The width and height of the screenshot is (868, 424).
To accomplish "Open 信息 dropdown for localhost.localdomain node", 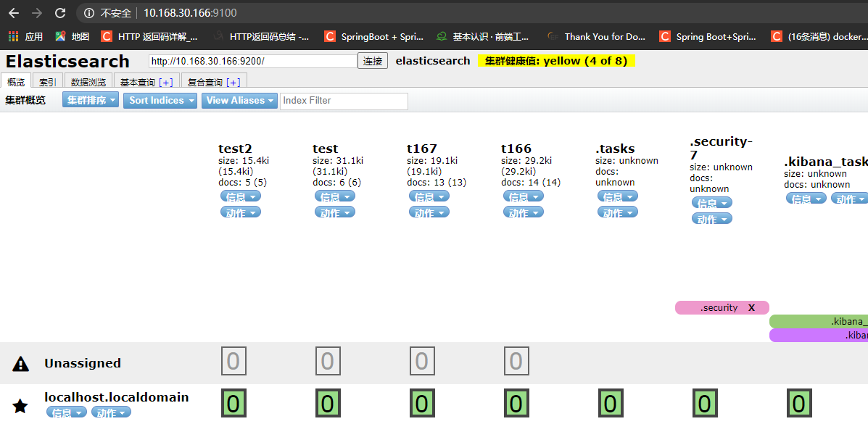I will coord(67,412).
